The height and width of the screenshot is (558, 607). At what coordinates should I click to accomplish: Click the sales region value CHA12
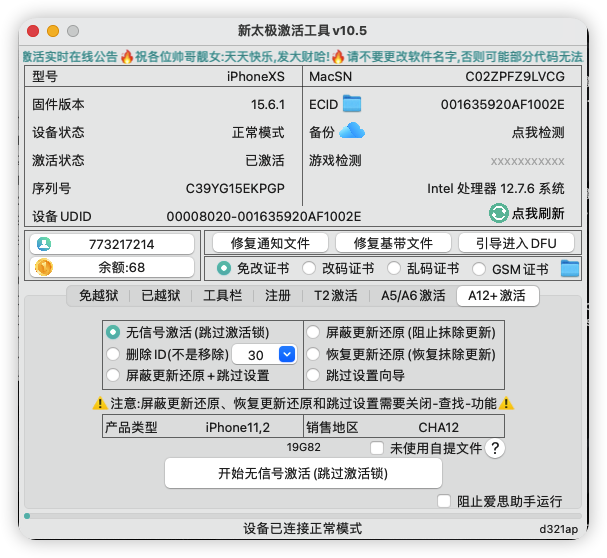(439, 428)
